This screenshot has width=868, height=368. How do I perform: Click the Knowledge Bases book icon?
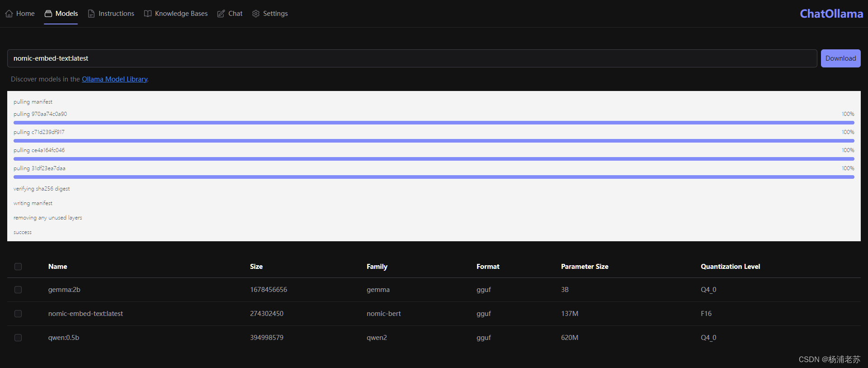(148, 14)
